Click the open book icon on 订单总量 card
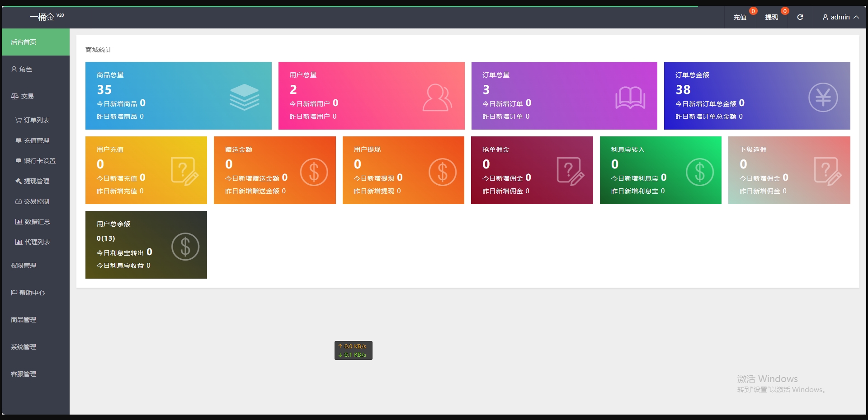 click(x=630, y=97)
